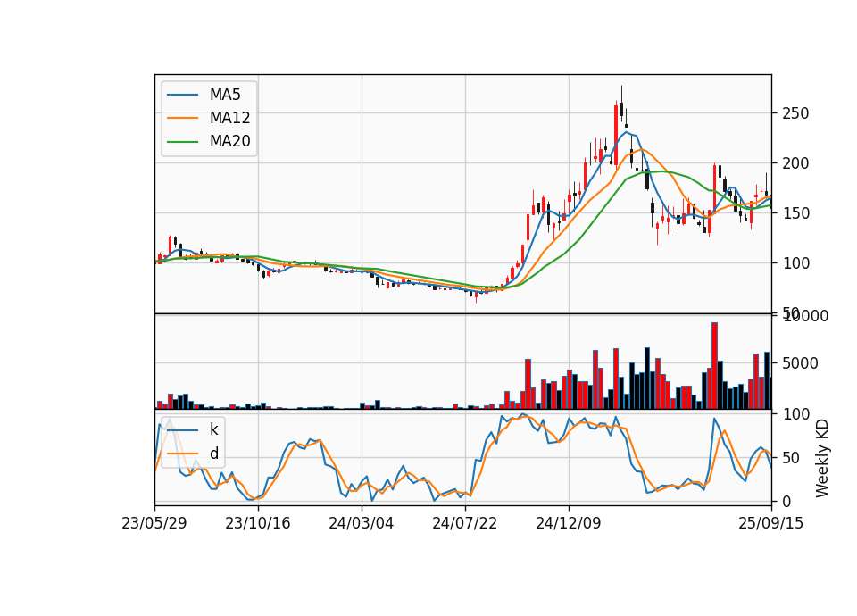
Task: Click the orange MA12 legend line sample
Action: (x=182, y=118)
